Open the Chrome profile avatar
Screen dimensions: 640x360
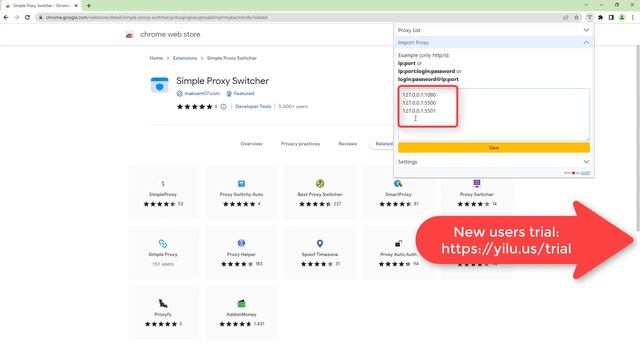coord(622,18)
